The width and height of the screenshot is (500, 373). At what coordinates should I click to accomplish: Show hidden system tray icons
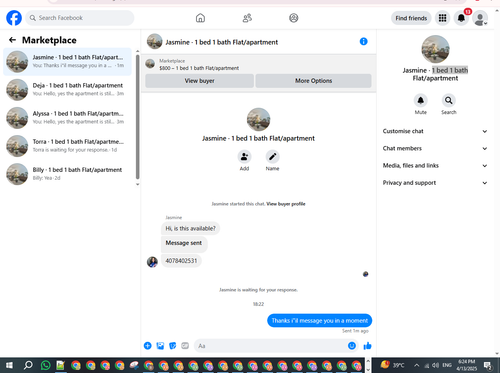pos(416,365)
